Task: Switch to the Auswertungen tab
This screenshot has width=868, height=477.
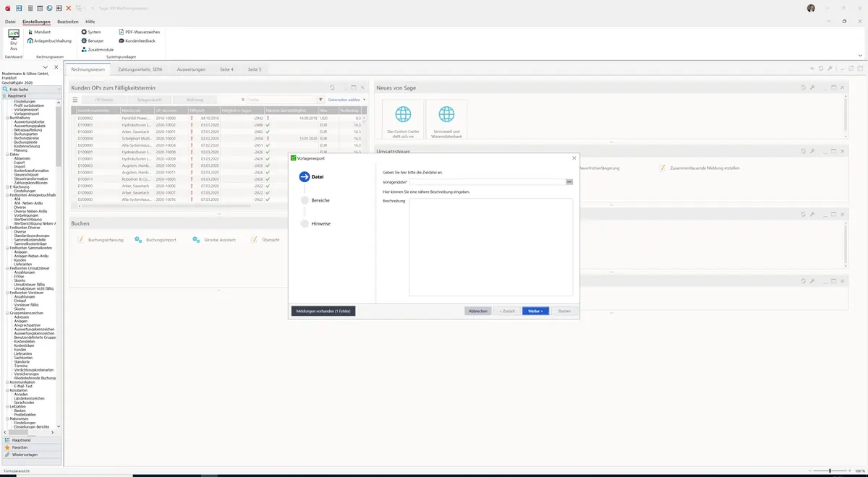Action: tap(192, 69)
